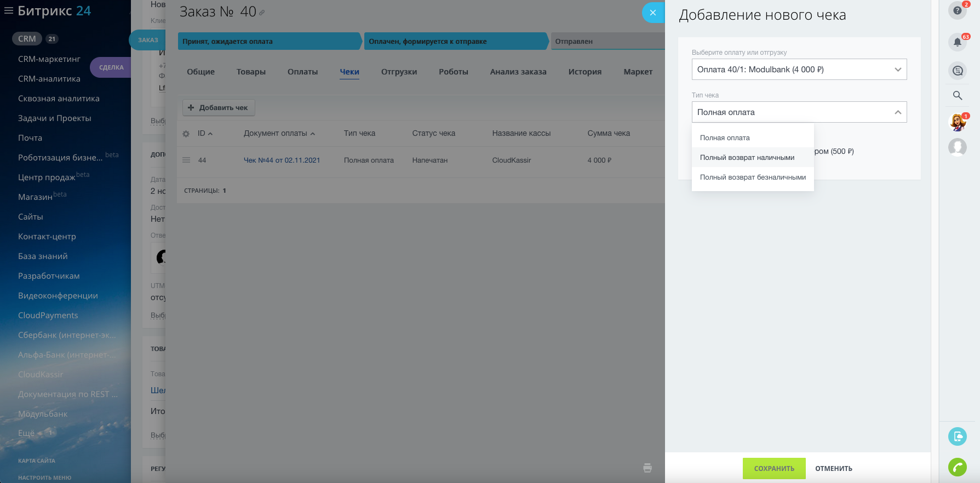Choose Полный возврат наличными option
Screen dimensions: 980x483
tap(753, 158)
